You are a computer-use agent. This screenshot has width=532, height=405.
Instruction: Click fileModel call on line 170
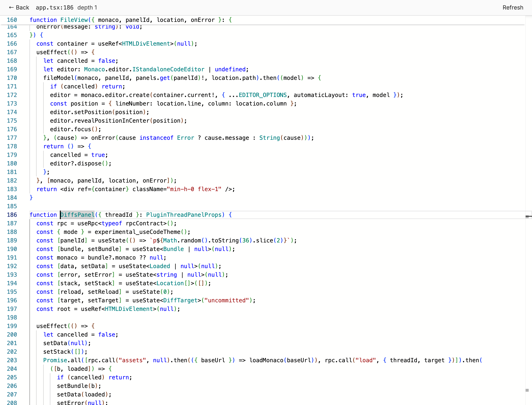coord(58,78)
